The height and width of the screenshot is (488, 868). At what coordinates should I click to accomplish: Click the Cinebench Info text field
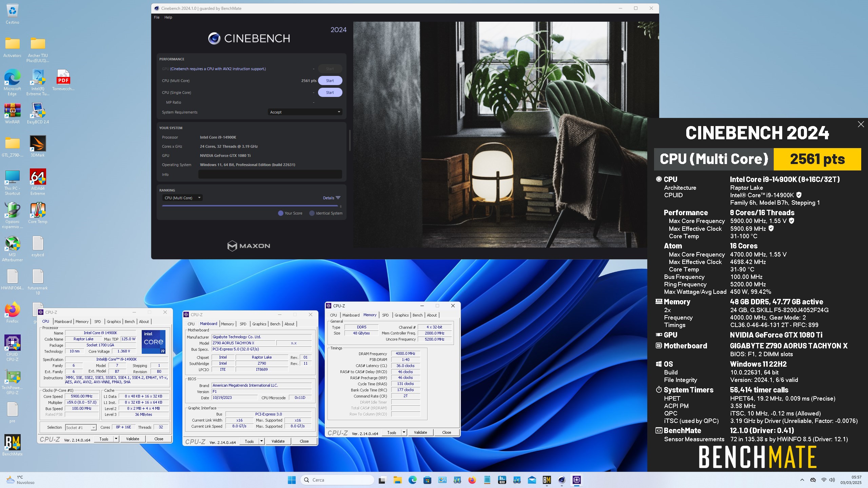point(270,175)
